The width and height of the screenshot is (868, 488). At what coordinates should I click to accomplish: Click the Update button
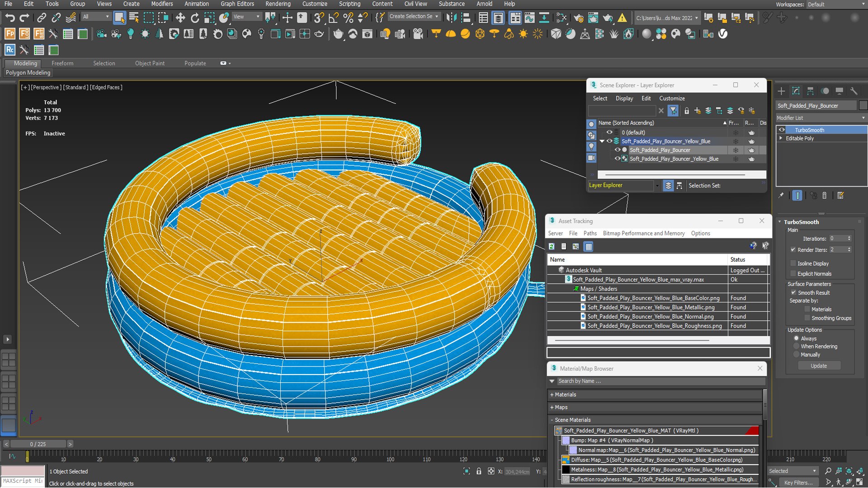coord(819,366)
